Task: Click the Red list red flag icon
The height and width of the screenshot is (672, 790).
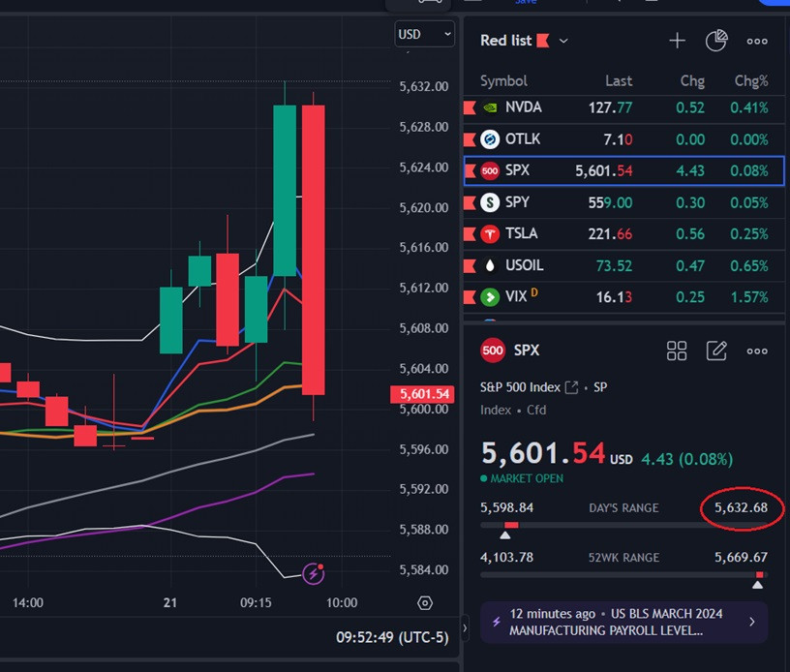Action: click(543, 41)
